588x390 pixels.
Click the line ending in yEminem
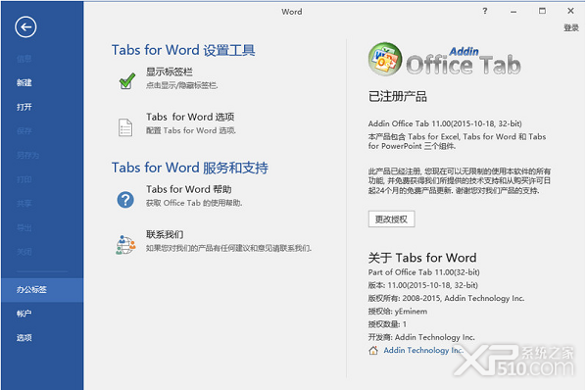tap(398, 312)
